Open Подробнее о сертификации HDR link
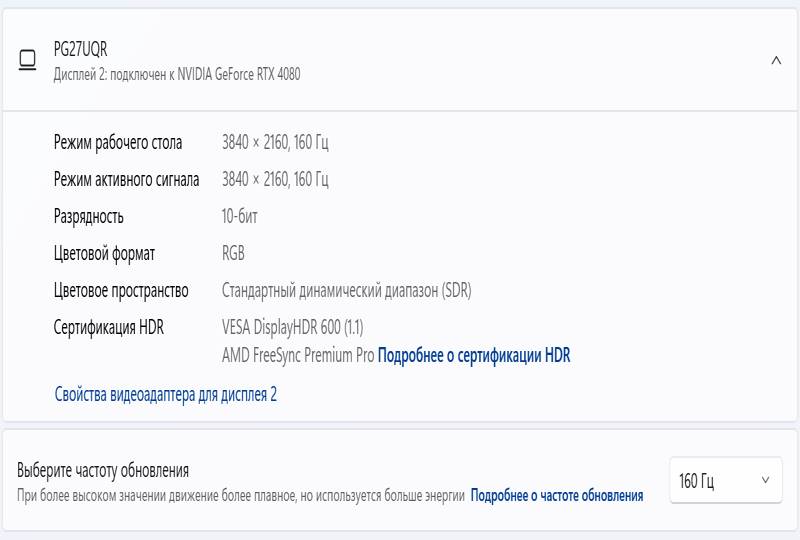The image size is (800, 540). pyautogui.click(x=474, y=355)
